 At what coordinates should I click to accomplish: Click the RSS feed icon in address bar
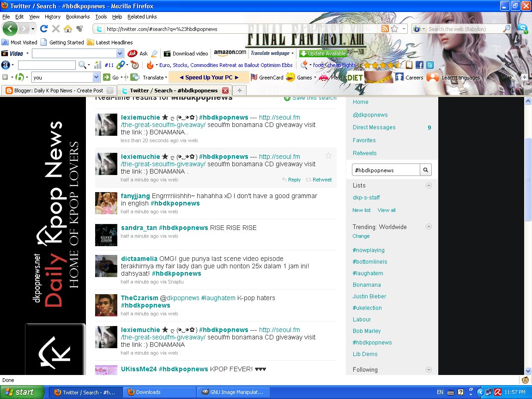pyautogui.click(x=385, y=29)
